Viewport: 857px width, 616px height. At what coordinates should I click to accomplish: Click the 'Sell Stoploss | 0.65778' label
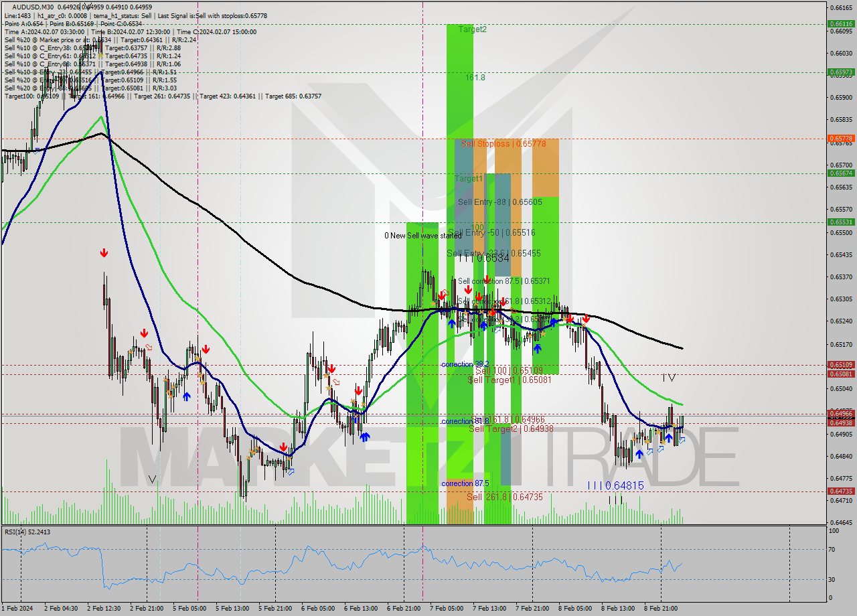(503, 143)
